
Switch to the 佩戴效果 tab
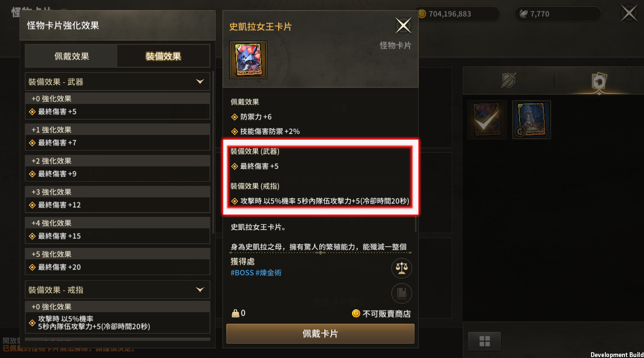click(x=72, y=56)
